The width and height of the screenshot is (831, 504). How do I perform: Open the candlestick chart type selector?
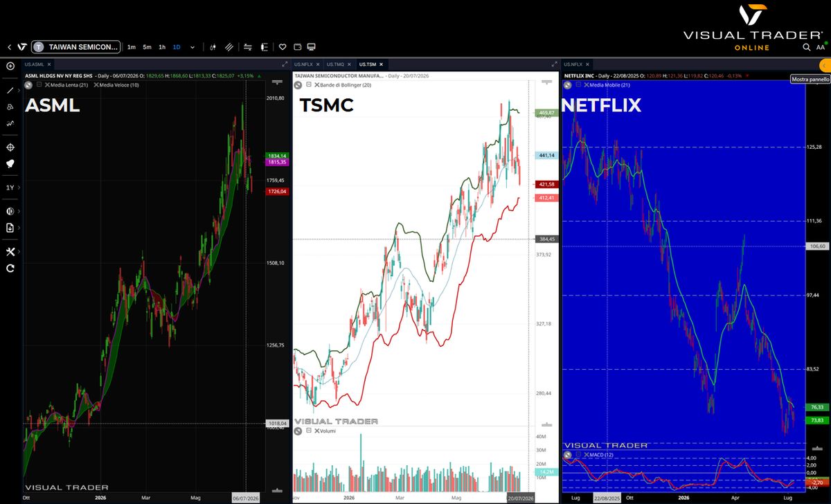point(213,47)
